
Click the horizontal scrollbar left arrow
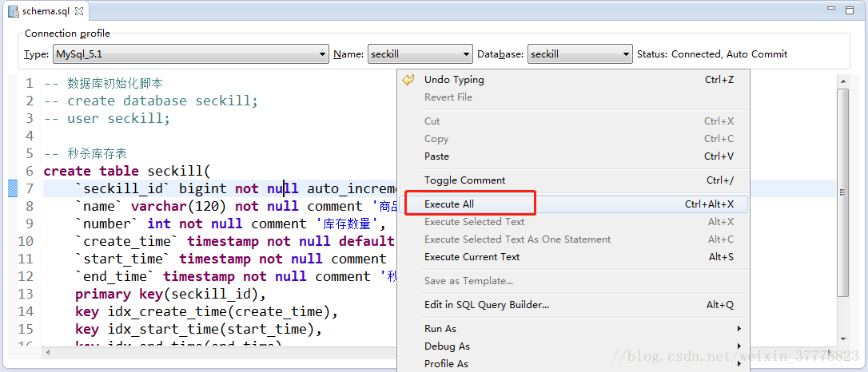coord(49,352)
